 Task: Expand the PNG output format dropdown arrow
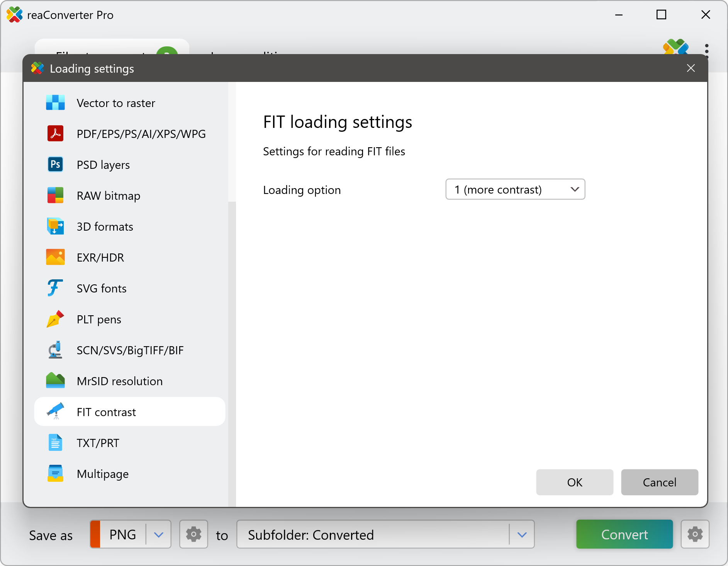158,535
